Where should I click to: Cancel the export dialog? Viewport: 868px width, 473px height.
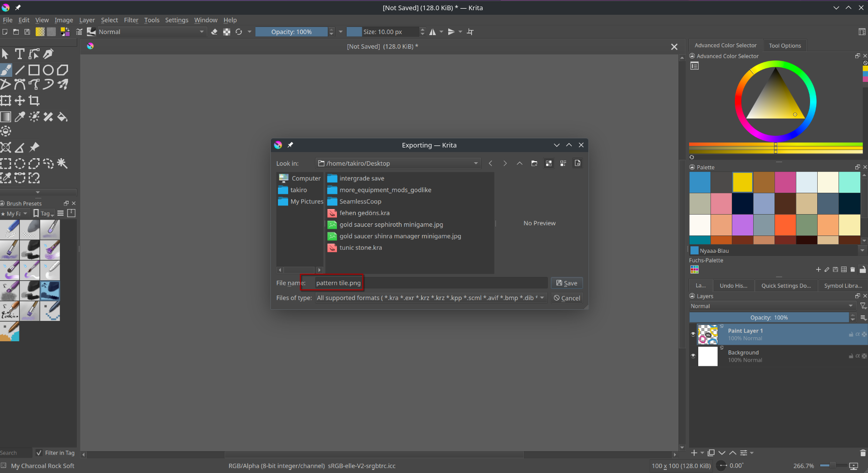[567, 298]
